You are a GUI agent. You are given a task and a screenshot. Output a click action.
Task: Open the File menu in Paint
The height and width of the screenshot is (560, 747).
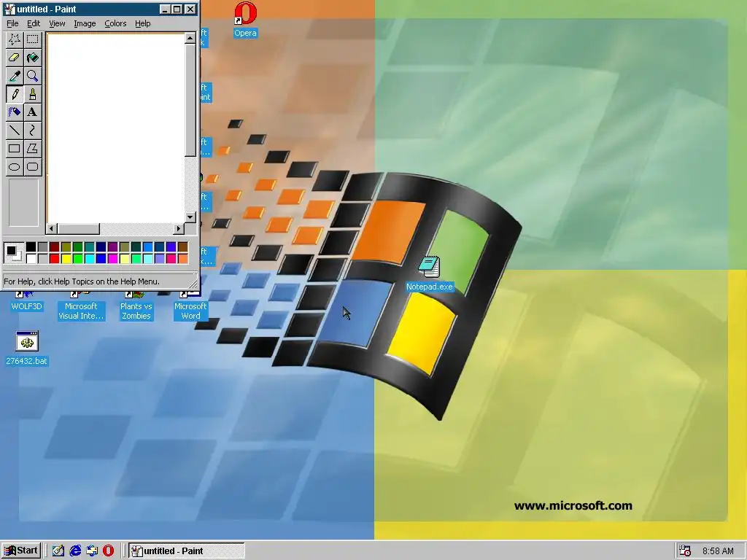point(12,23)
